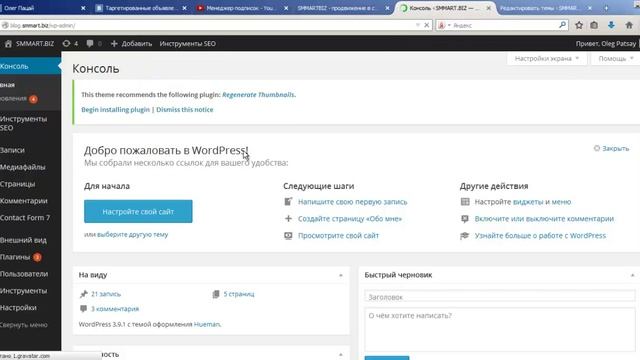The image size is (640, 360).
Task: Click the search magnifier icon in browser
Action: tap(562, 25)
